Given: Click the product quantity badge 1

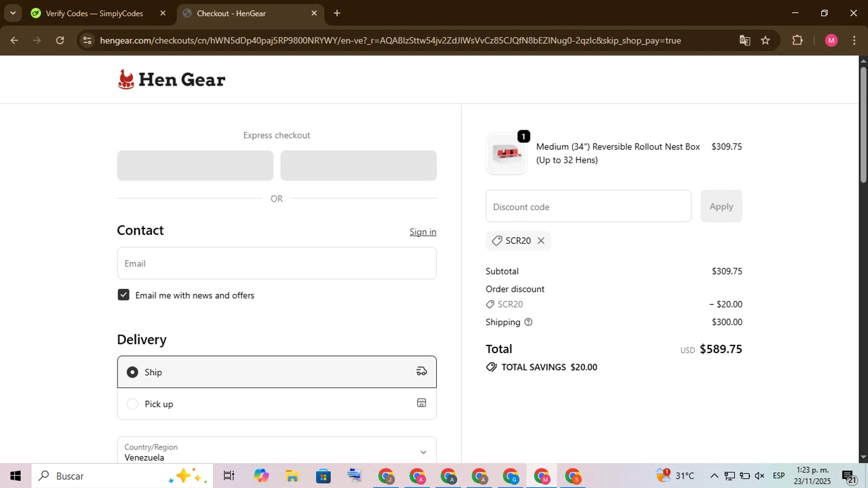Looking at the screenshot, I should pos(524,137).
